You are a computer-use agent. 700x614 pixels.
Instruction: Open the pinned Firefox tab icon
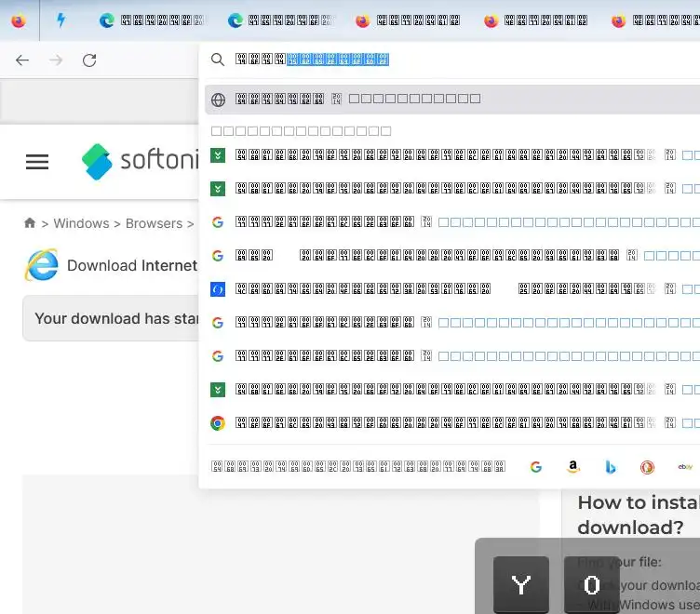coord(19,20)
